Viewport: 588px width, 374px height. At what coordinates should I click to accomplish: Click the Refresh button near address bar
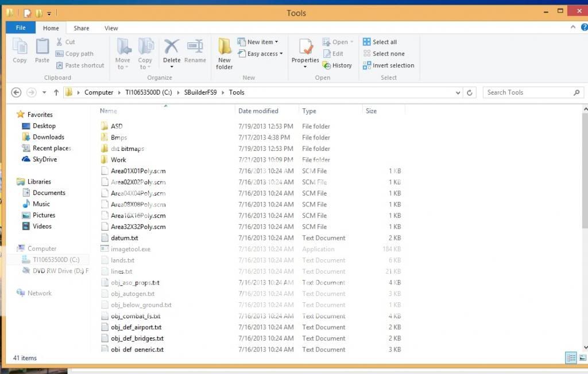point(470,92)
